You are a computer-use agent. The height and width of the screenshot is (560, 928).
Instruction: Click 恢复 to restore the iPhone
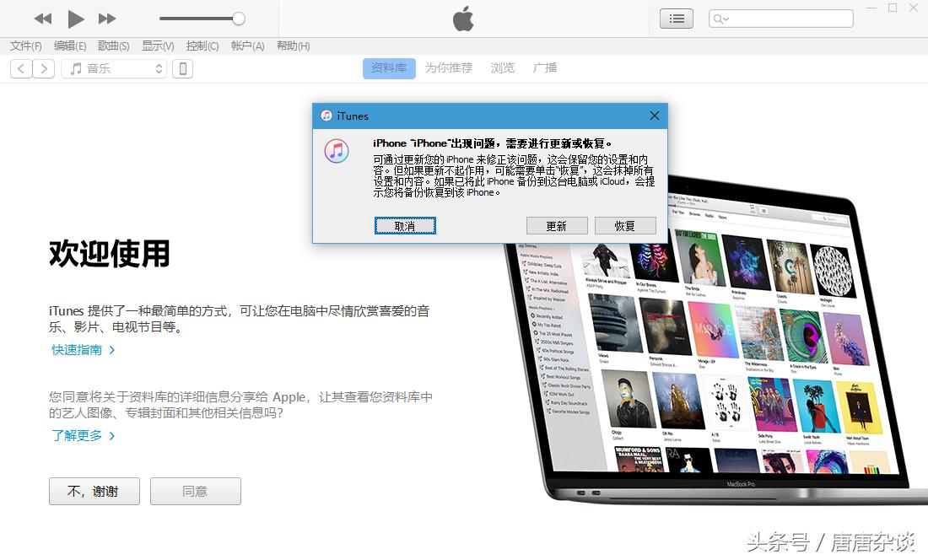tap(625, 226)
